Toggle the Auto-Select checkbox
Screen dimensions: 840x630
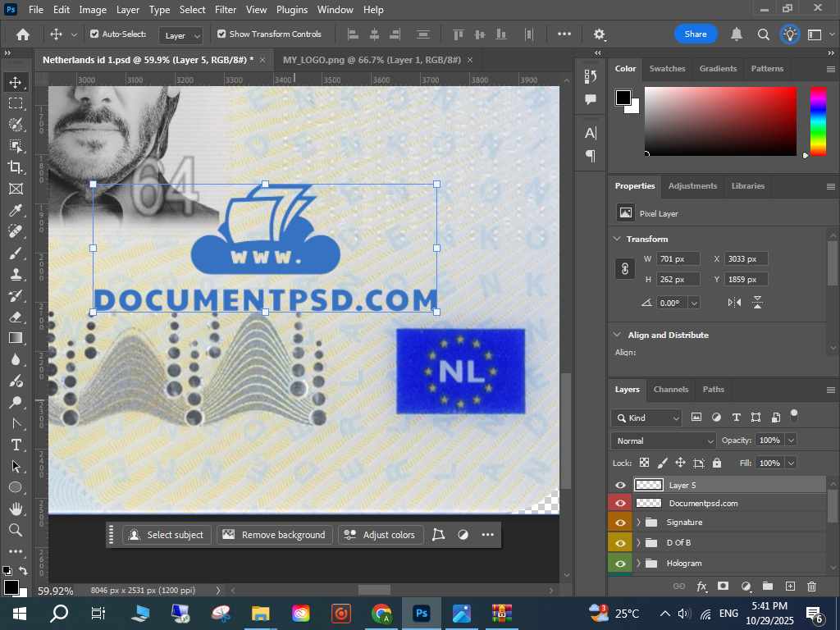(94, 34)
